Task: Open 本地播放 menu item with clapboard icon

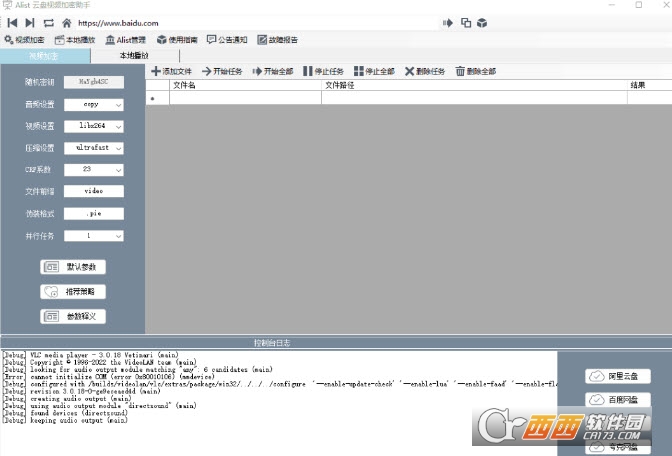Action: coord(75,40)
